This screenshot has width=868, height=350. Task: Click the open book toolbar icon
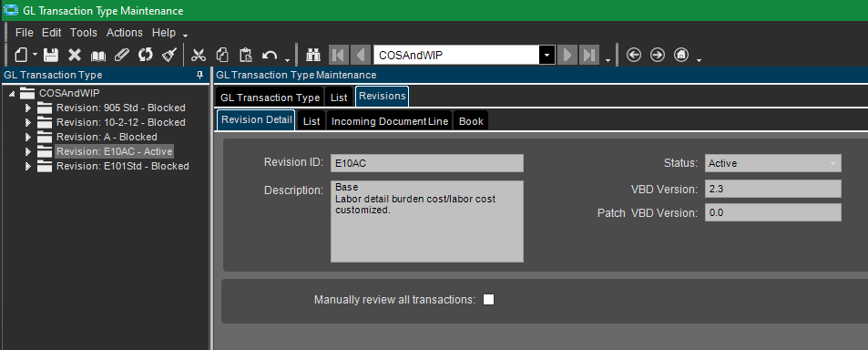(98, 55)
